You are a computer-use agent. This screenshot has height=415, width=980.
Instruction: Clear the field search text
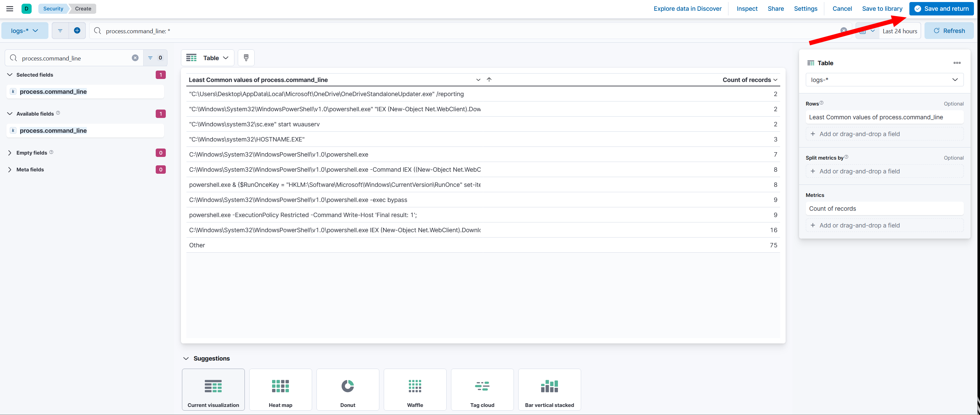[x=135, y=58]
